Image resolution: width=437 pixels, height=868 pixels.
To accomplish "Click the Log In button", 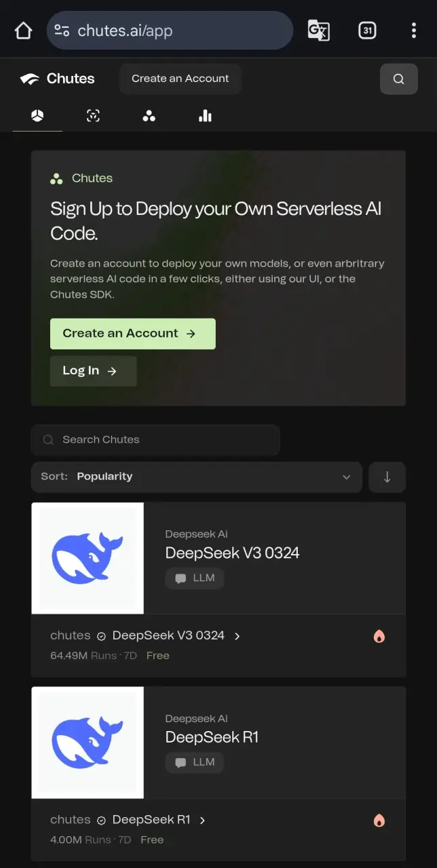I will [x=94, y=371].
